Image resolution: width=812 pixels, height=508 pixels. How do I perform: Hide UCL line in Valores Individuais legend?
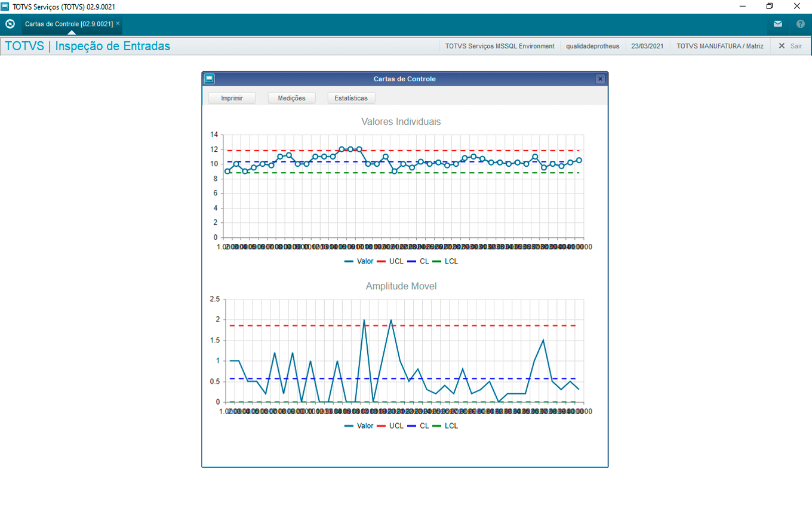(396, 261)
